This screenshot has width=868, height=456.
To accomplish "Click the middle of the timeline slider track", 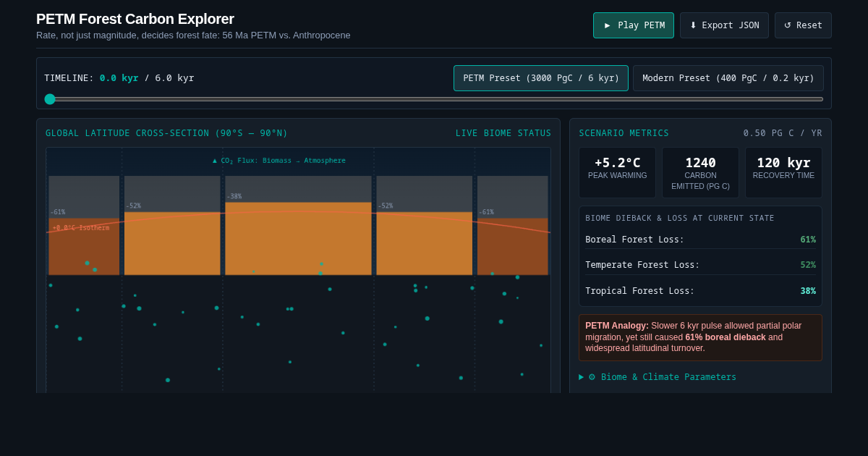I will (434, 99).
